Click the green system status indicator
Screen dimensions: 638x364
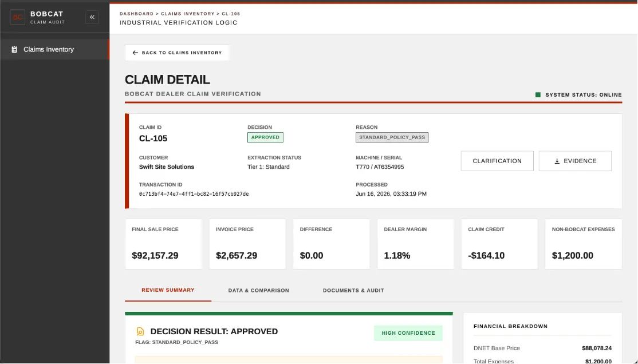[x=538, y=95]
